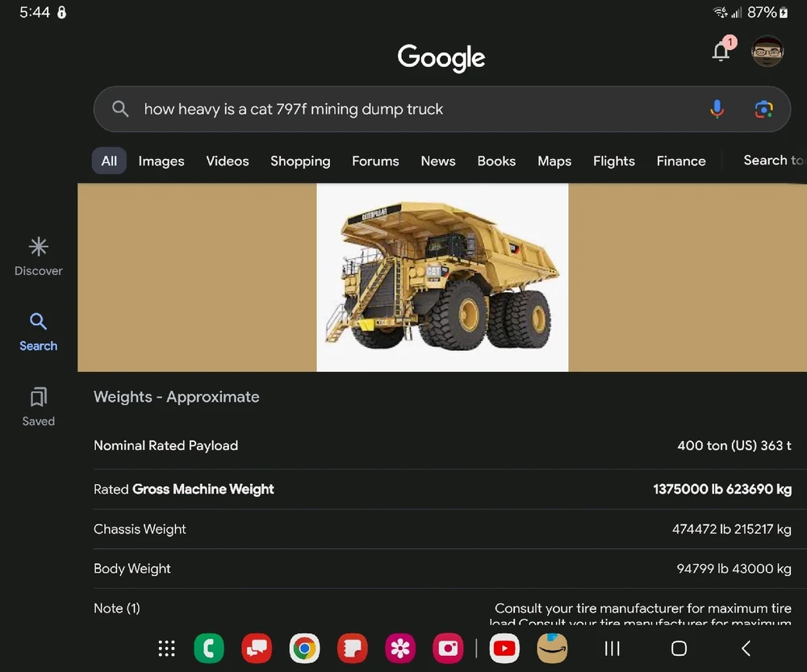Go to Discover in the sidebar

click(38, 257)
